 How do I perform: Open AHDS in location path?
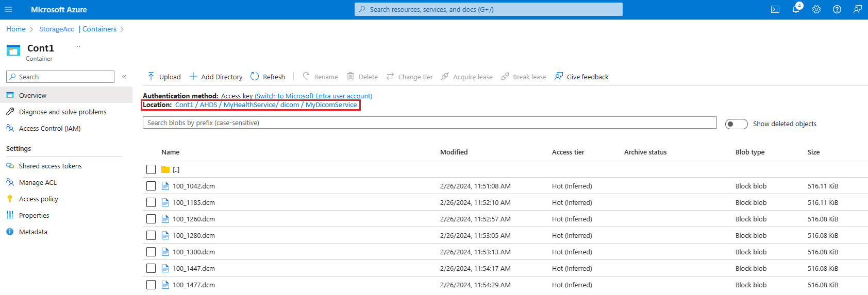(209, 105)
